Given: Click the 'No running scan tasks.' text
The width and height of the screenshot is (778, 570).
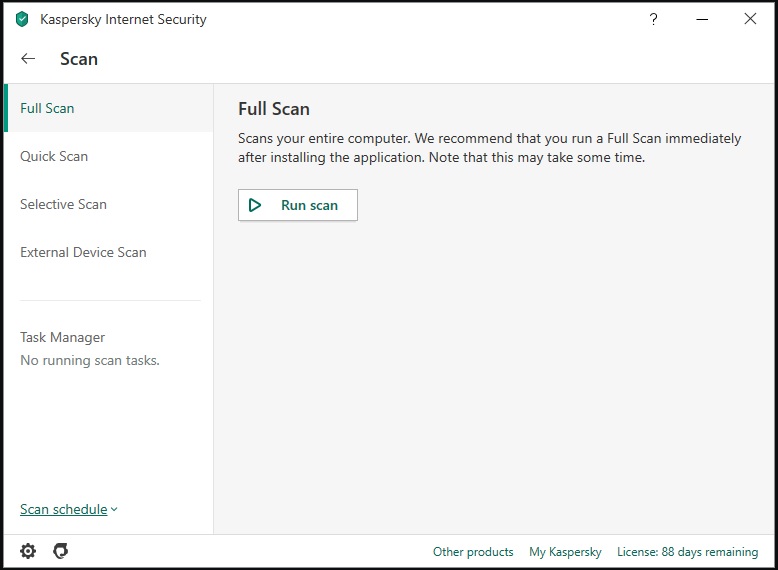Looking at the screenshot, I should click(90, 361).
